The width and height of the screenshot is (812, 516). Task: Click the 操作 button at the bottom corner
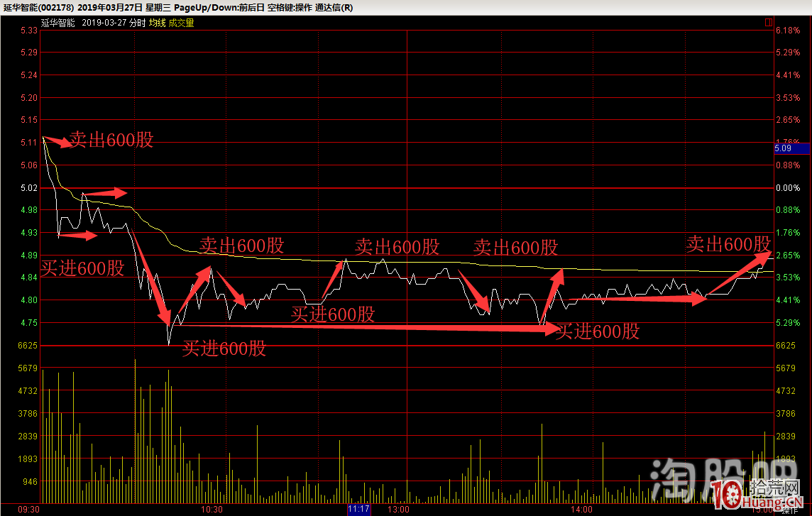(789, 510)
